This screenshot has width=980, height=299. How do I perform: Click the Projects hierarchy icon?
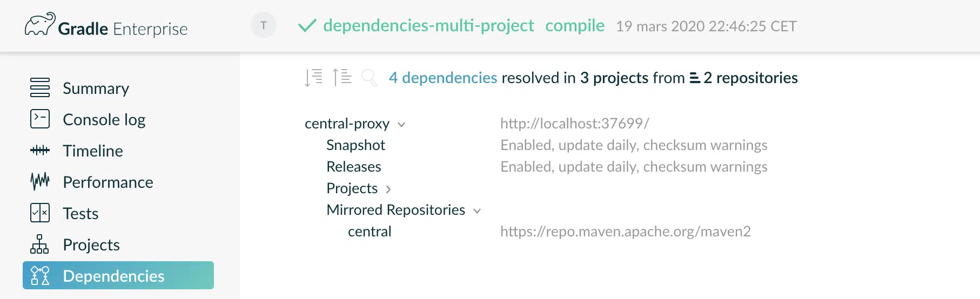pos(39,244)
